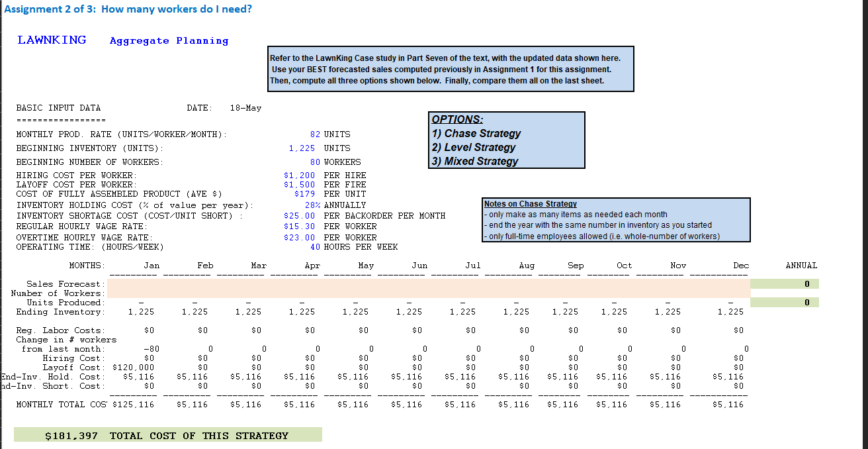Click the 'Notes on Chase Strategy' heading
The height and width of the screenshot is (449, 868).
(x=531, y=204)
